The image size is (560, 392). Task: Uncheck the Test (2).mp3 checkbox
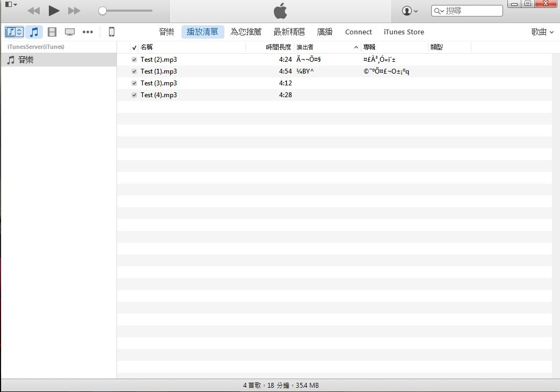[x=134, y=60]
